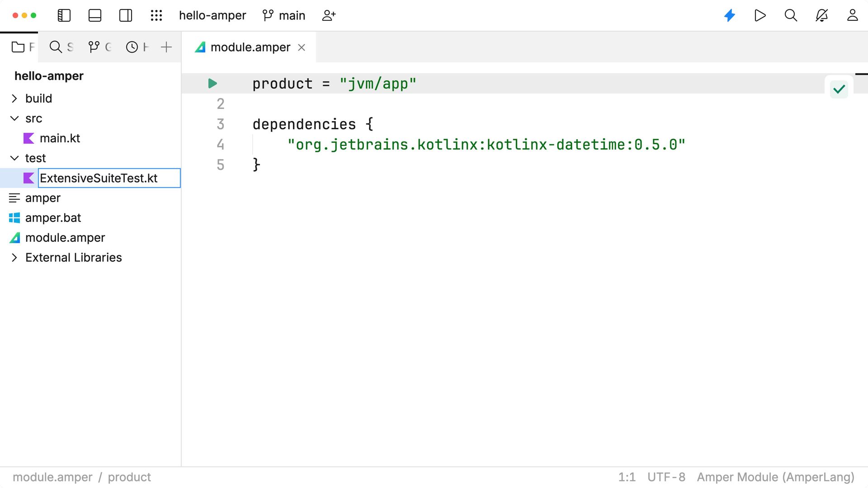
Task: Run the project with the play icon
Action: (760, 15)
